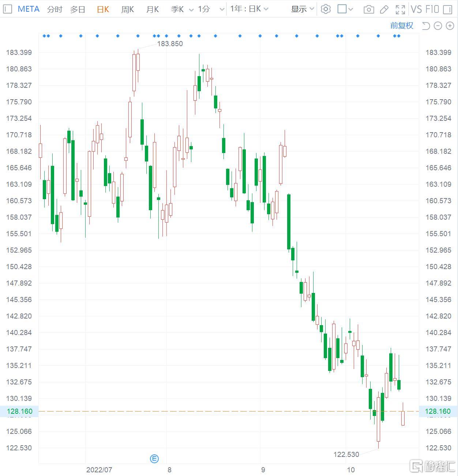Expand the dropdown arrow beside 季K
Screen dimensions: 458x476
coord(191,10)
